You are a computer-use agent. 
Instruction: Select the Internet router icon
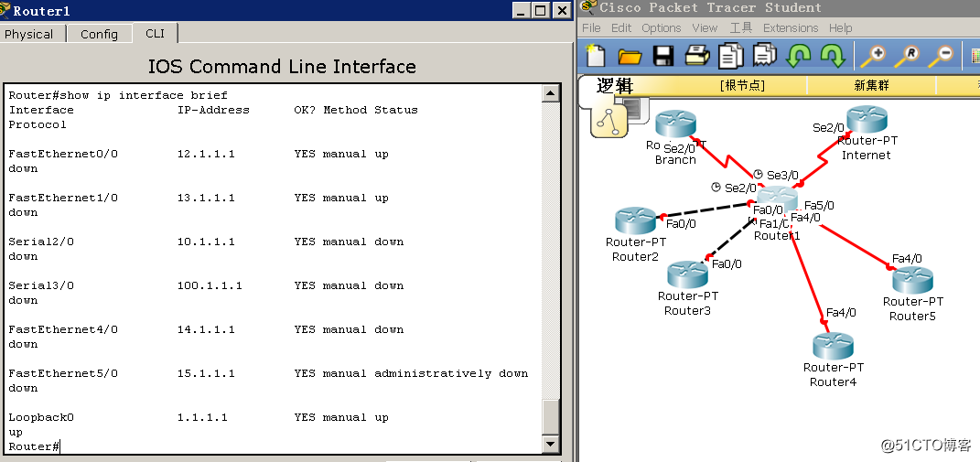click(867, 120)
